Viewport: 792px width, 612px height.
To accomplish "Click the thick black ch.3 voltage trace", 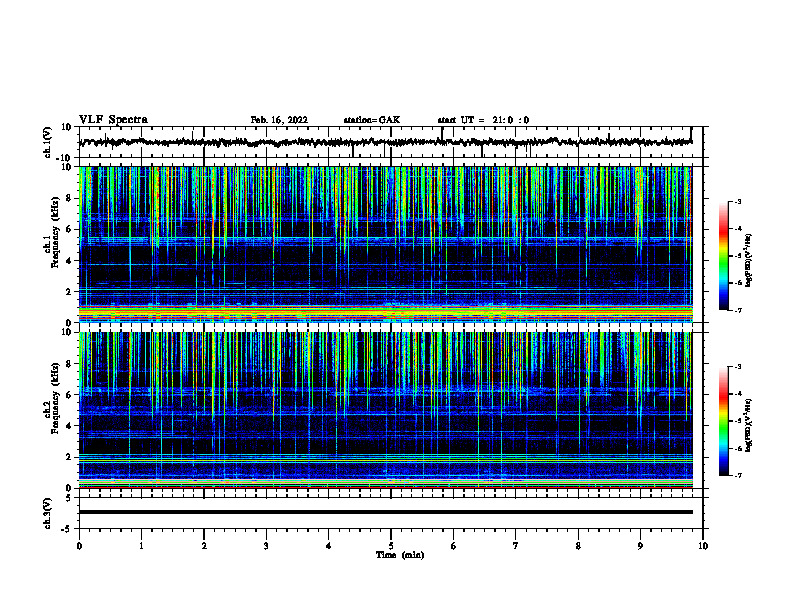I will [x=385, y=512].
